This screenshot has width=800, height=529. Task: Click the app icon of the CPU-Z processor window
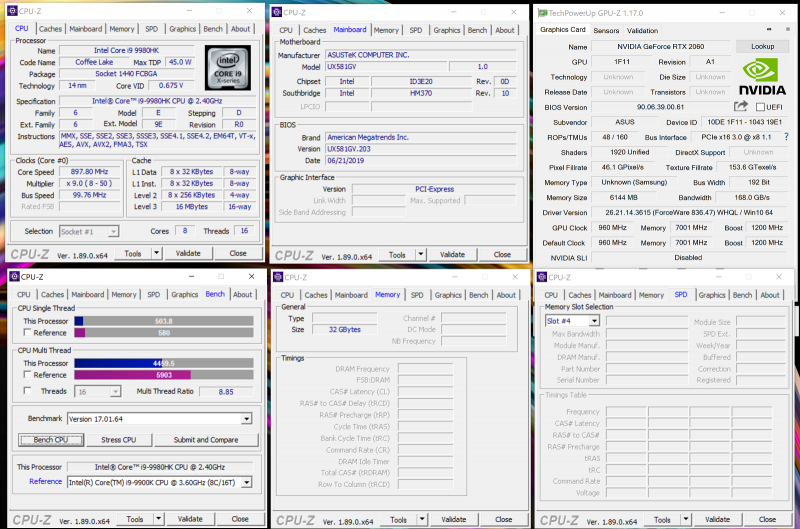click(x=12, y=11)
